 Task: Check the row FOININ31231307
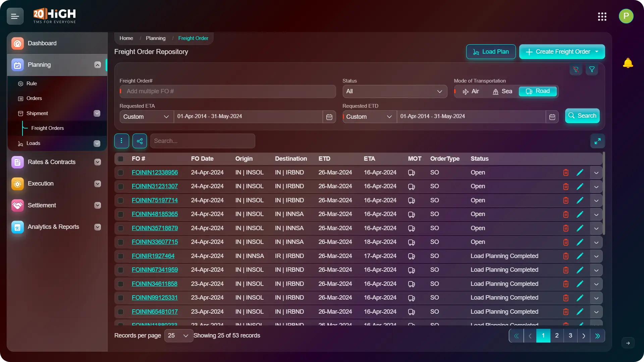(x=121, y=187)
